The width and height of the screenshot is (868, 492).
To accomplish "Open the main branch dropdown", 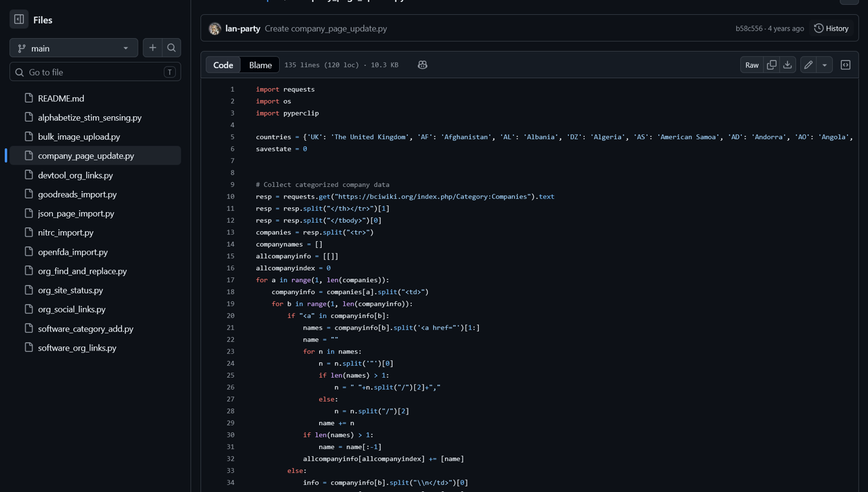I will tap(74, 48).
